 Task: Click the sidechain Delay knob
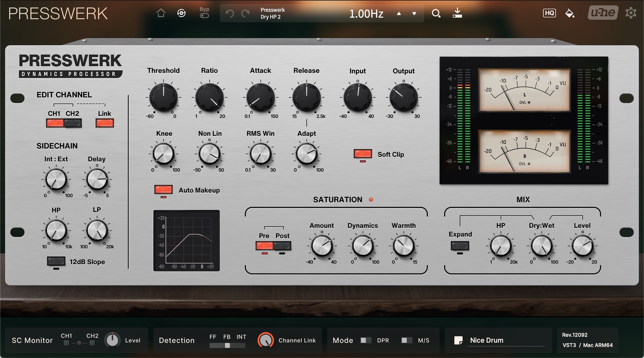pyautogui.click(x=97, y=179)
